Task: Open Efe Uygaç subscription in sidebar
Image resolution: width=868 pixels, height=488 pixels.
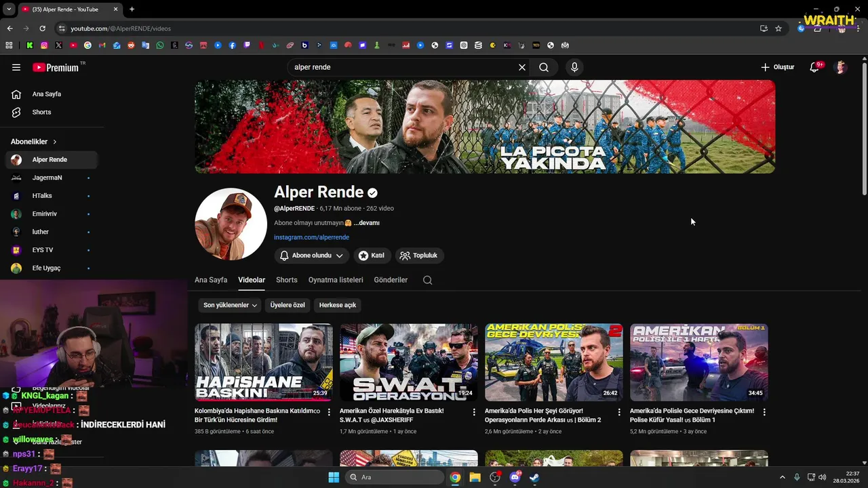Action: pos(52,268)
